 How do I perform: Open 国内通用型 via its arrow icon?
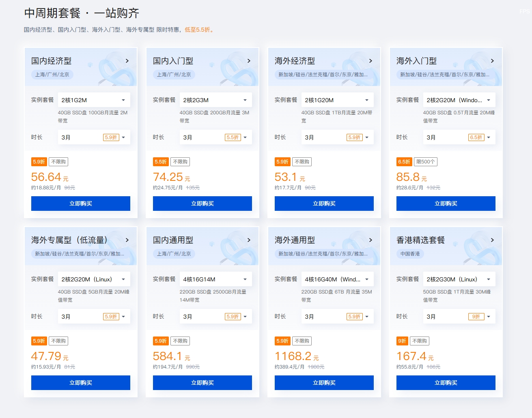pyautogui.click(x=249, y=240)
